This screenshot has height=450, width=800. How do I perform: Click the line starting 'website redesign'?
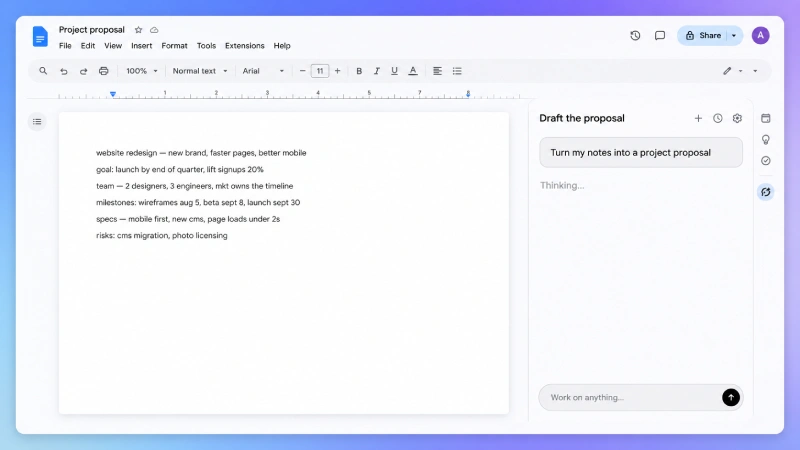pyautogui.click(x=201, y=153)
